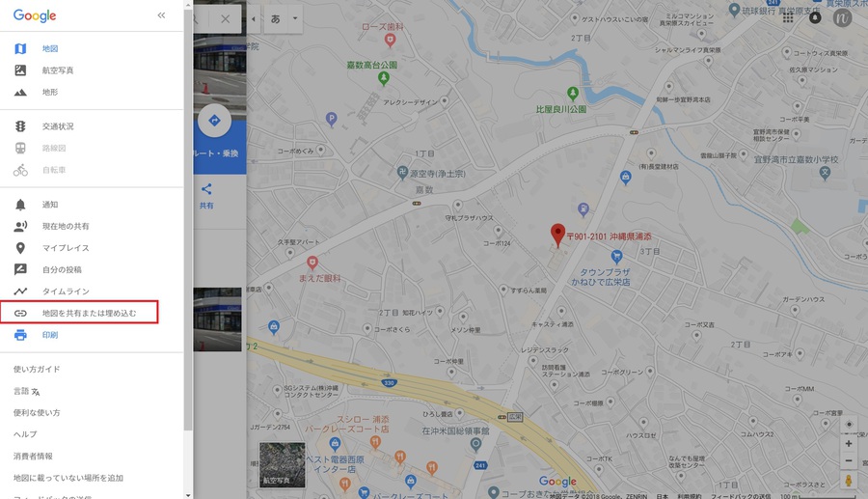Click the 印刷 print option
Image resolution: width=868 pixels, height=499 pixels.
point(50,335)
